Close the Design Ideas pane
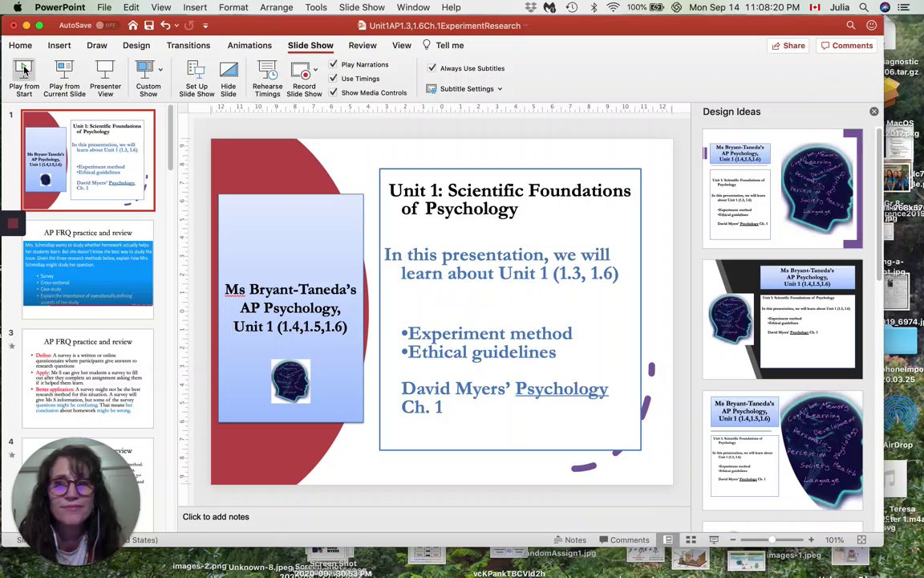The height and width of the screenshot is (578, 924). pos(874,112)
